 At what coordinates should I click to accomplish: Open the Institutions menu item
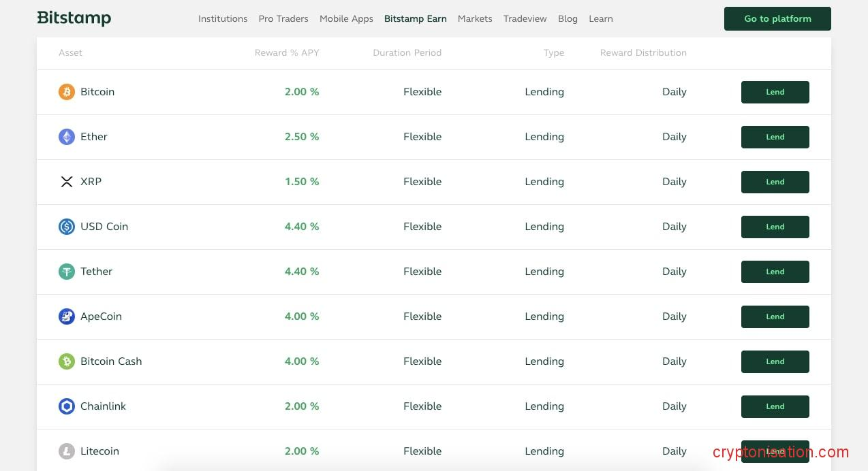coord(223,19)
